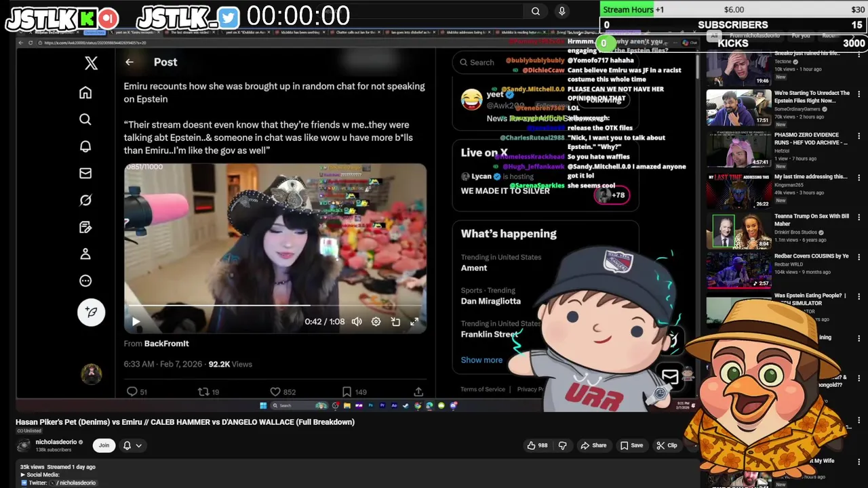Click the YouTube search magnifier button

(536, 11)
